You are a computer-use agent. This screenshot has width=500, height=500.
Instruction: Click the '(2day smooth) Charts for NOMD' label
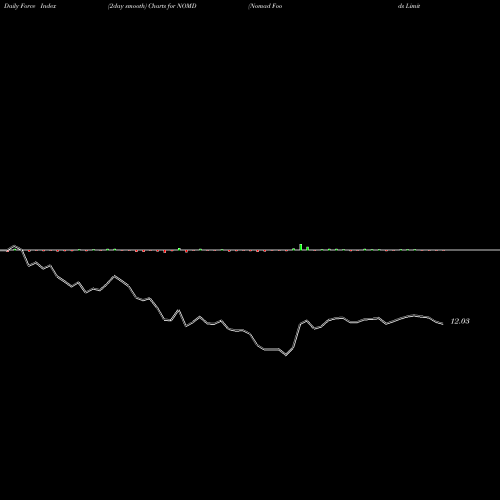[x=152, y=6]
